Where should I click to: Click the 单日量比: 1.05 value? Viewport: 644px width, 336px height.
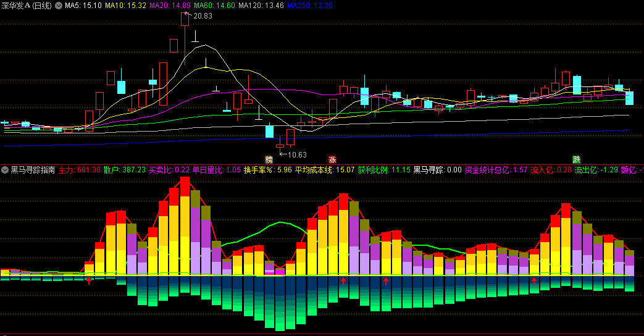217,170
